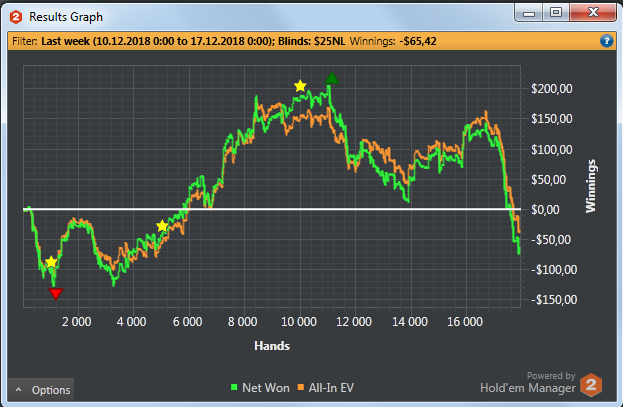Click the green up-triangle peak marker
The image size is (623, 407).
(x=331, y=78)
